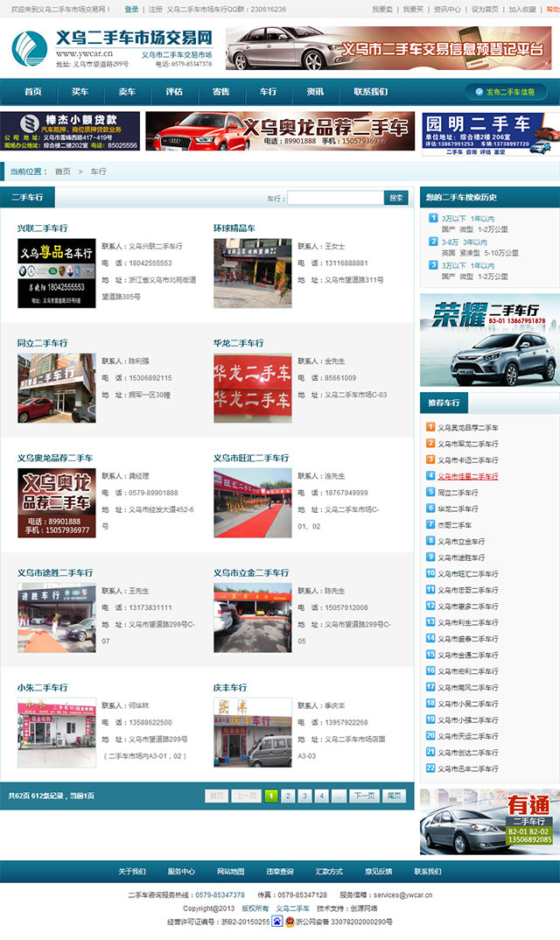Click the 发布二手车信息 button

click(x=509, y=92)
